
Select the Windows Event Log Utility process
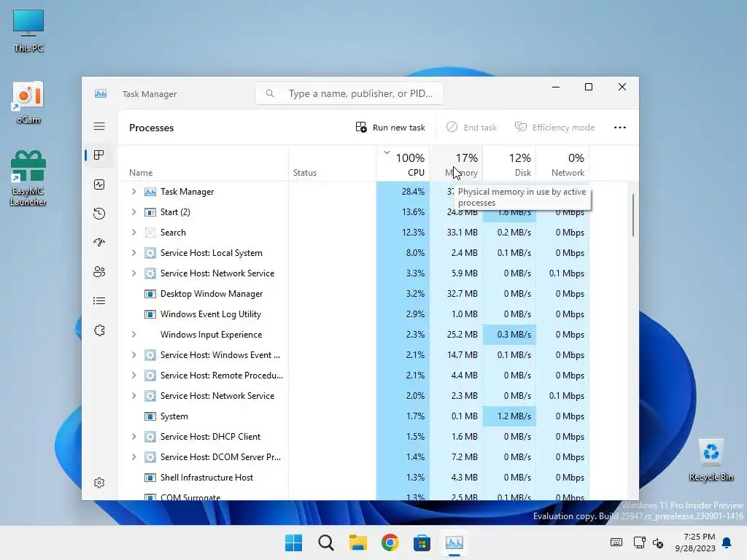click(x=354, y=314)
